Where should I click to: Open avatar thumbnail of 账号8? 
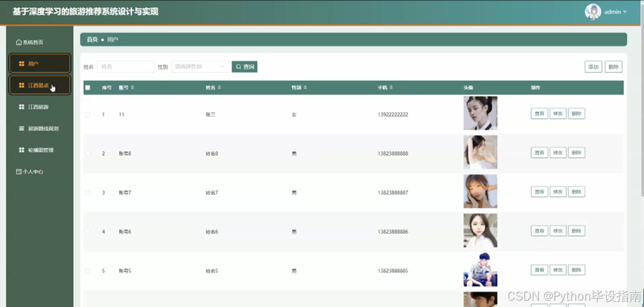coord(480,152)
